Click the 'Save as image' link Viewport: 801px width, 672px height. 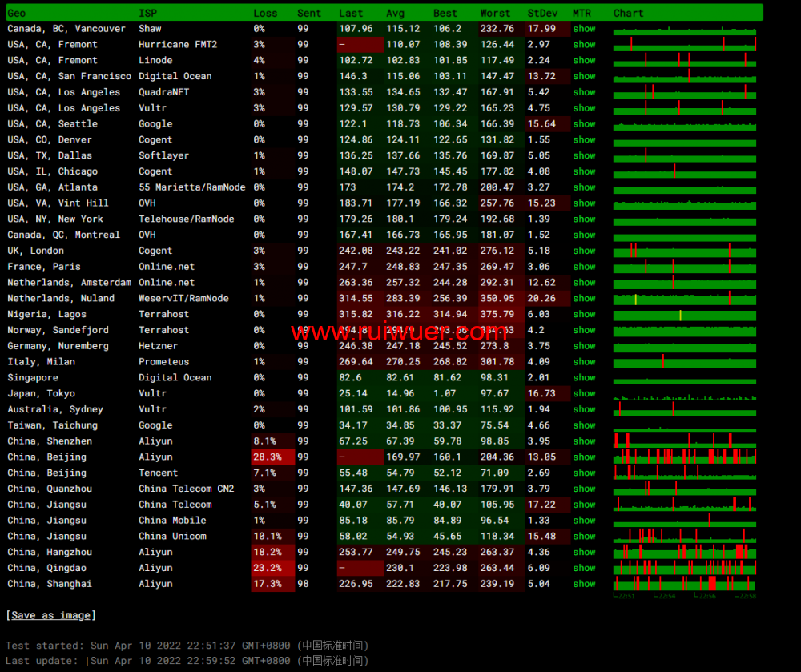(50, 615)
